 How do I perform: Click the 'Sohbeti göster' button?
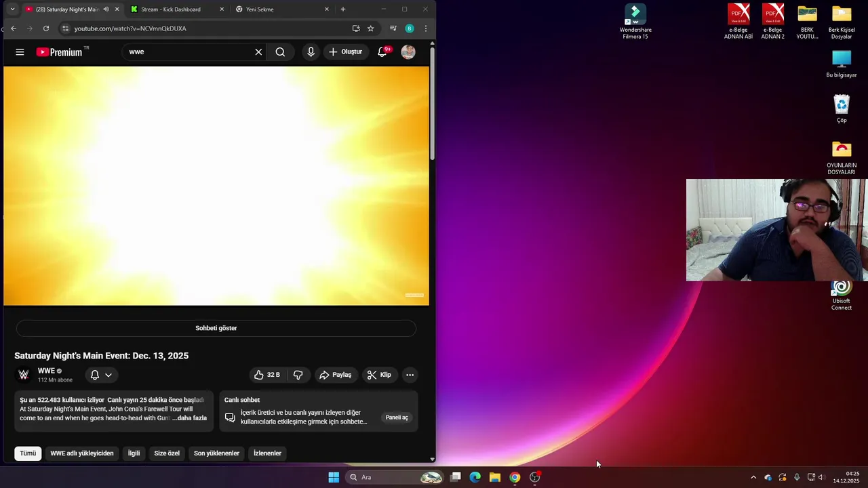[x=216, y=328]
